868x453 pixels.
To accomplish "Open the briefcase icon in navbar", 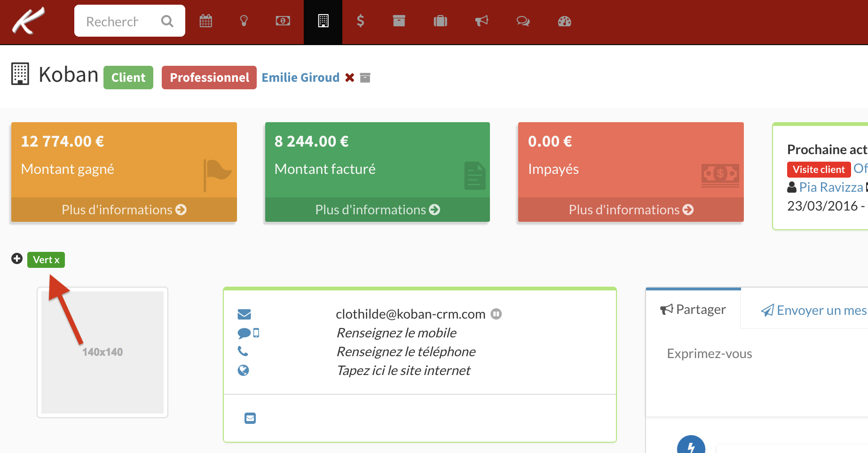I will [x=440, y=21].
